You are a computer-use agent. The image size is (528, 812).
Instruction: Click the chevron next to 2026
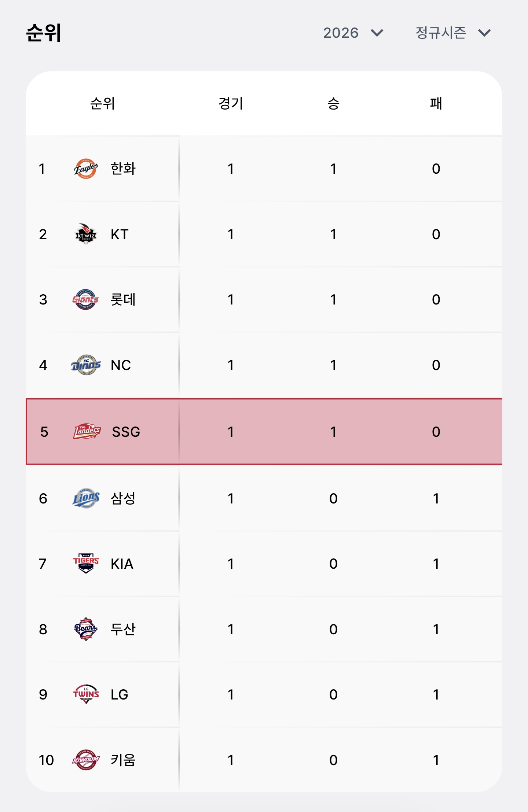coord(377,33)
